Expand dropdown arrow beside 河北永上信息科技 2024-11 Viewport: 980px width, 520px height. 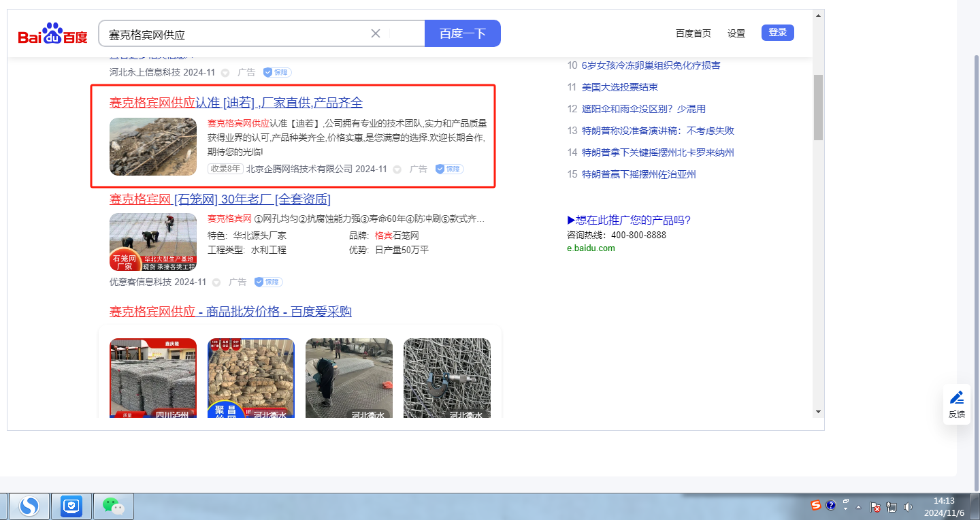(x=225, y=73)
